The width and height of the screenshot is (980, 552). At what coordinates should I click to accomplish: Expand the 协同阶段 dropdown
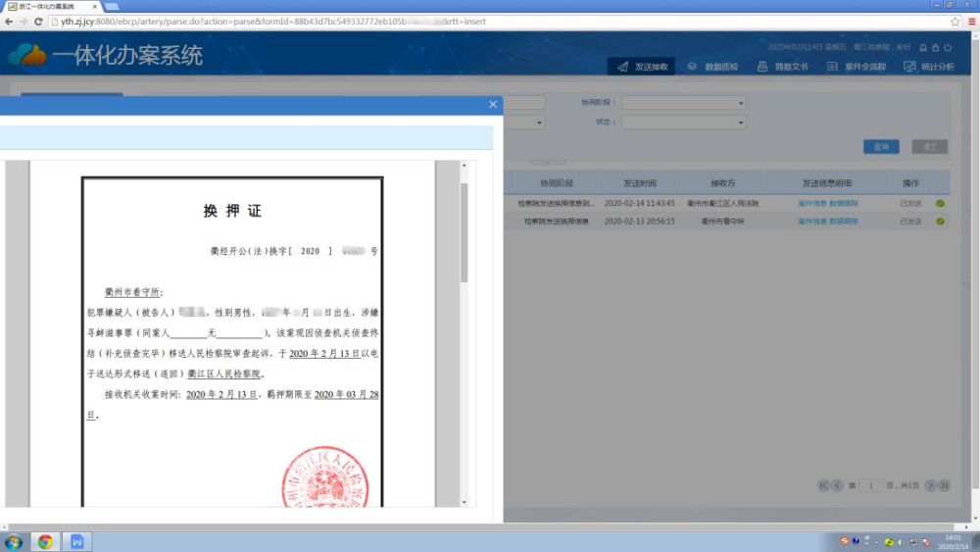point(684,103)
